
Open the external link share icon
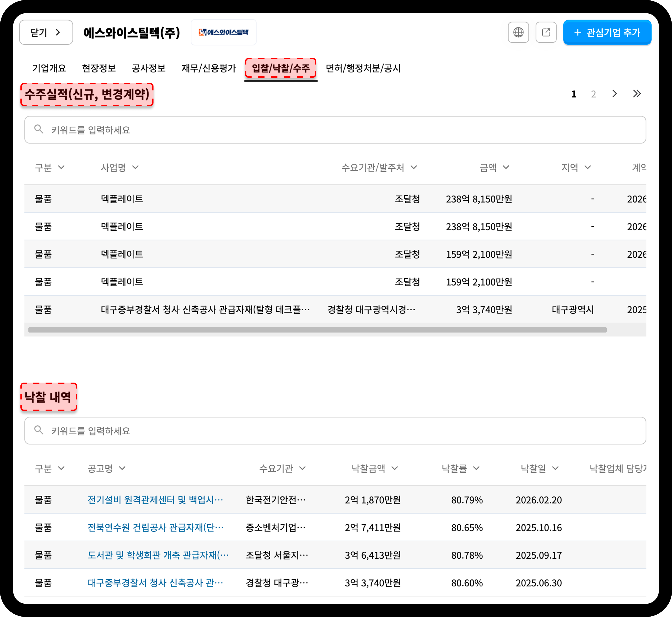[x=546, y=32]
